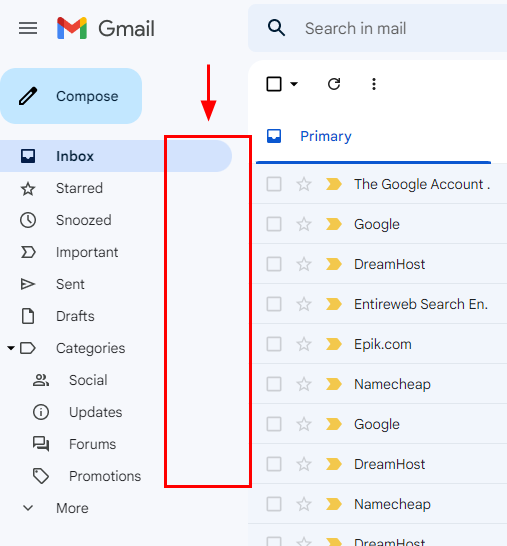The image size is (507, 546).
Task: Click the Social people icon
Action: click(x=41, y=380)
